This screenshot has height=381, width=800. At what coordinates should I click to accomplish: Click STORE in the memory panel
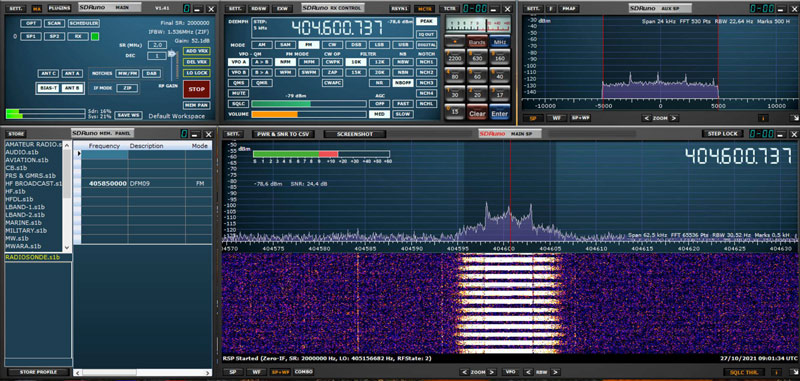coord(17,134)
